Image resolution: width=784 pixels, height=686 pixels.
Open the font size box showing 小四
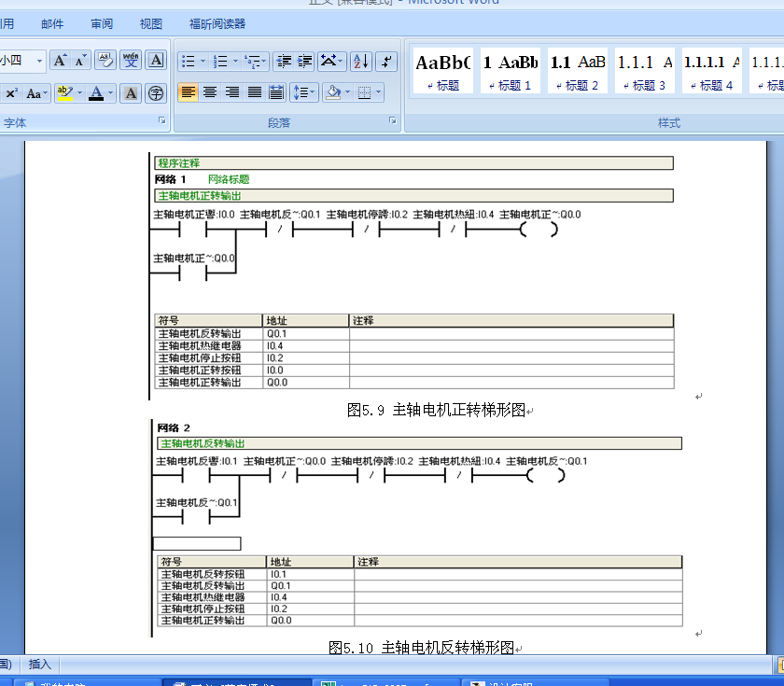tap(21, 61)
